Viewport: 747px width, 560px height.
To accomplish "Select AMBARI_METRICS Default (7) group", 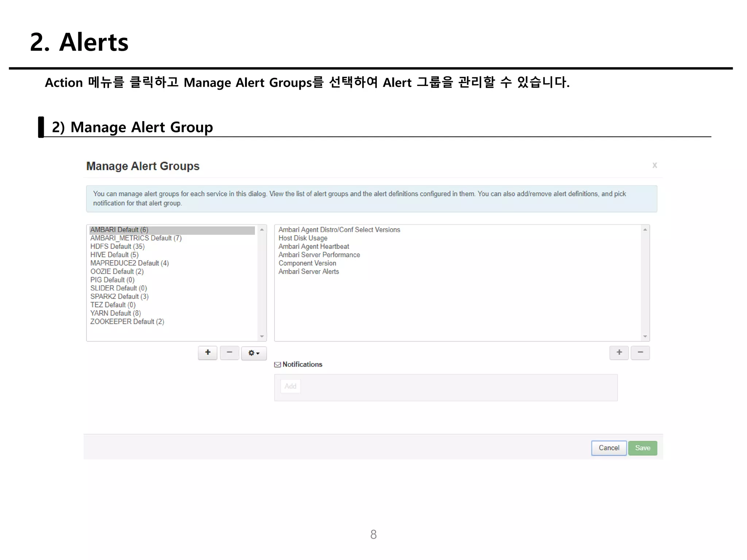I will [x=172, y=238].
